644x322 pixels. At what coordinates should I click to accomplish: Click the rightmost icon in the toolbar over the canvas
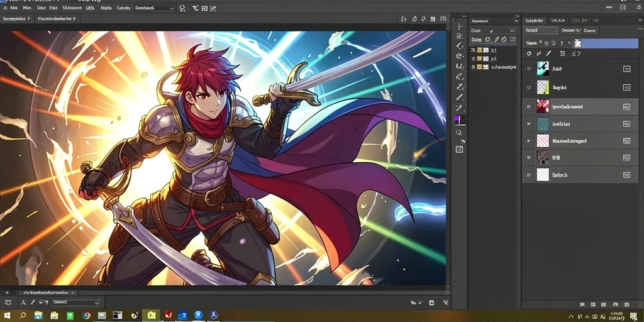click(443, 19)
